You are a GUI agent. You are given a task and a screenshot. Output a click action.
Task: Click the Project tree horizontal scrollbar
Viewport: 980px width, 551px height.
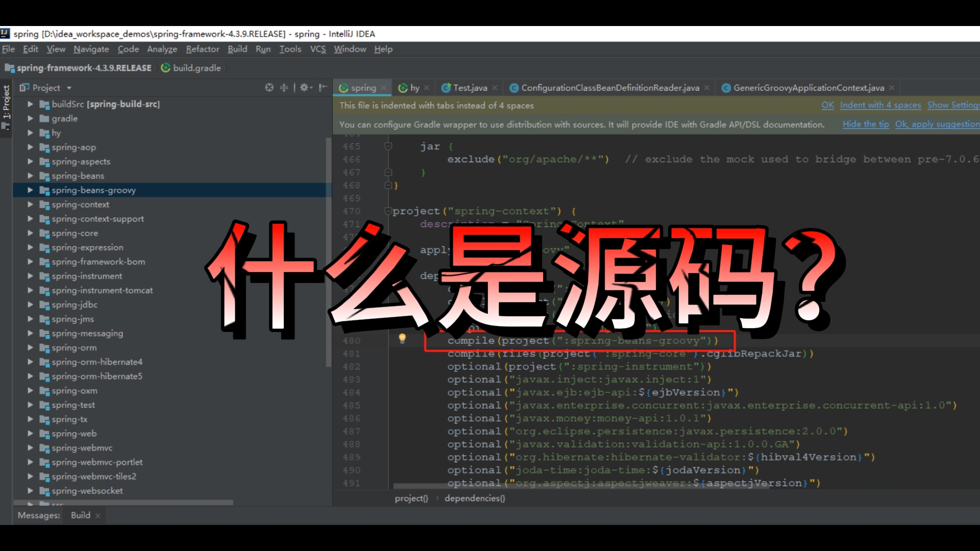[122, 503]
